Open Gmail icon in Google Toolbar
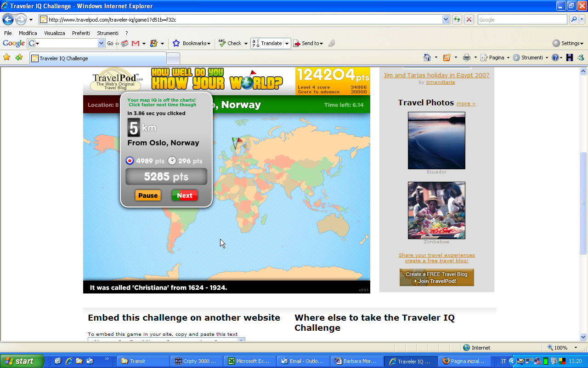588x368 pixels. pos(136,43)
